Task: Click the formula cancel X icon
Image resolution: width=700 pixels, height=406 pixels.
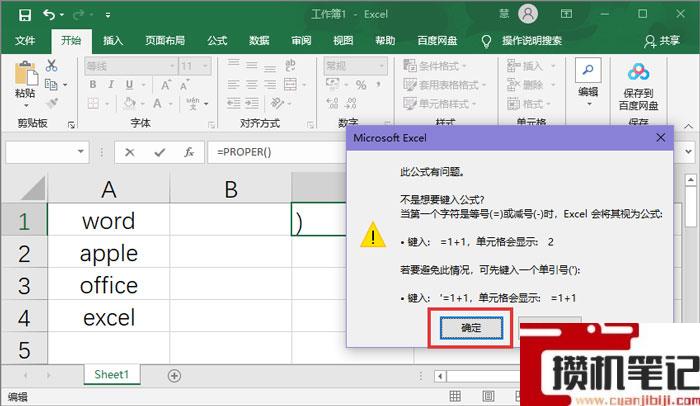Action: click(129, 152)
